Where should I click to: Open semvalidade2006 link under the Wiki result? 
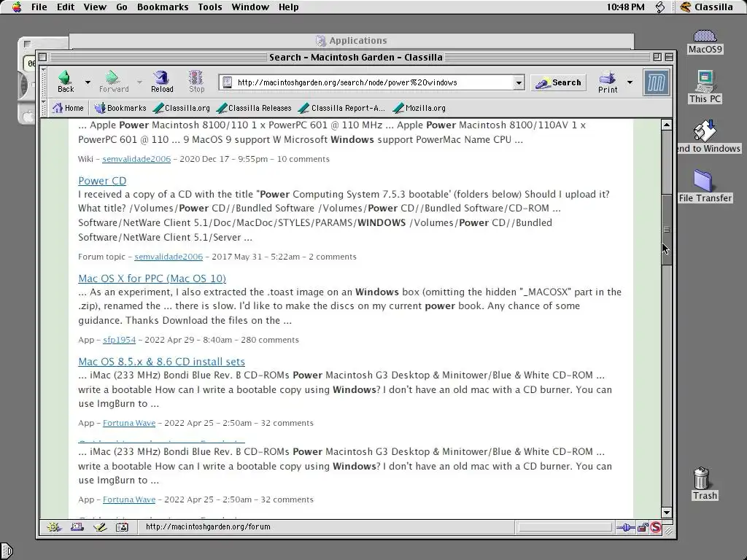coord(136,158)
